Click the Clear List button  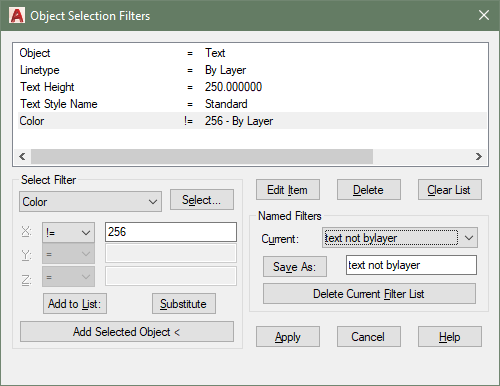[x=450, y=190]
